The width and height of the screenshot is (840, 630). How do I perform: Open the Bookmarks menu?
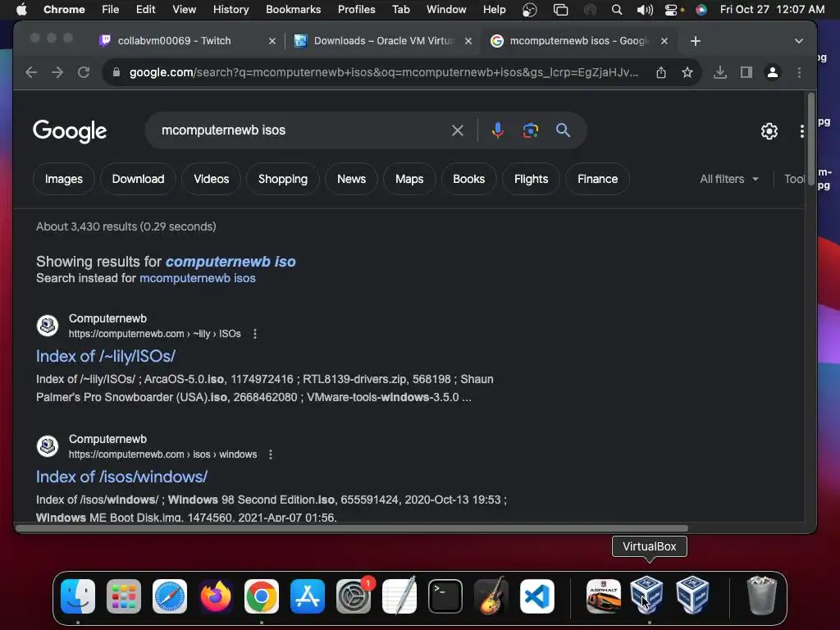[x=294, y=10]
